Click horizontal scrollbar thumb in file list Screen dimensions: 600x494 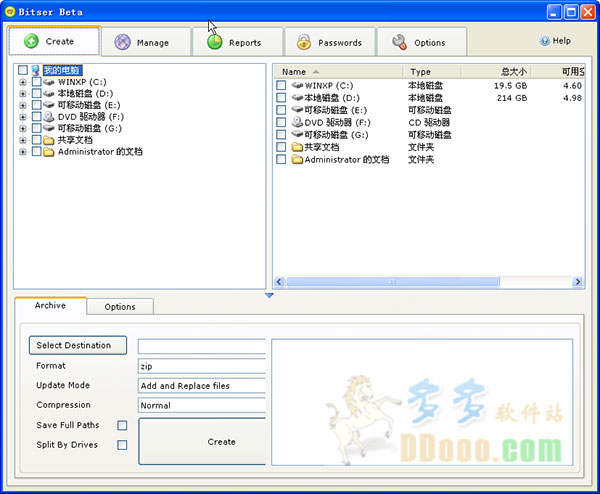tap(393, 282)
